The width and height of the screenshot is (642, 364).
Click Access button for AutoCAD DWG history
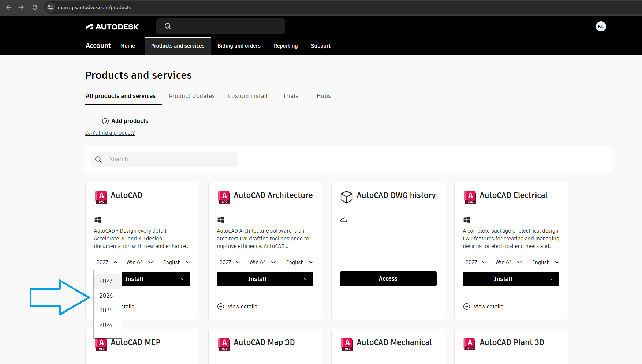click(x=388, y=279)
